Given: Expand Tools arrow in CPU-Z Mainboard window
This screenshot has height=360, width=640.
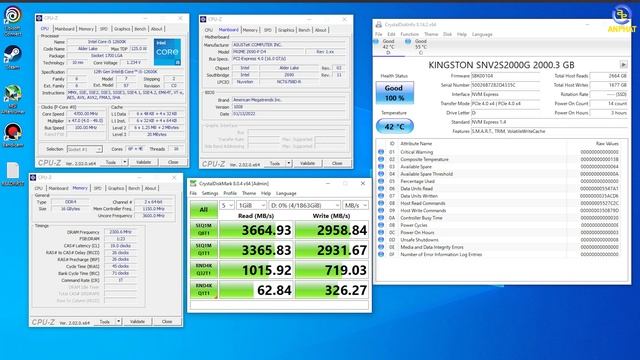Looking at the screenshot, I should 289,163.
